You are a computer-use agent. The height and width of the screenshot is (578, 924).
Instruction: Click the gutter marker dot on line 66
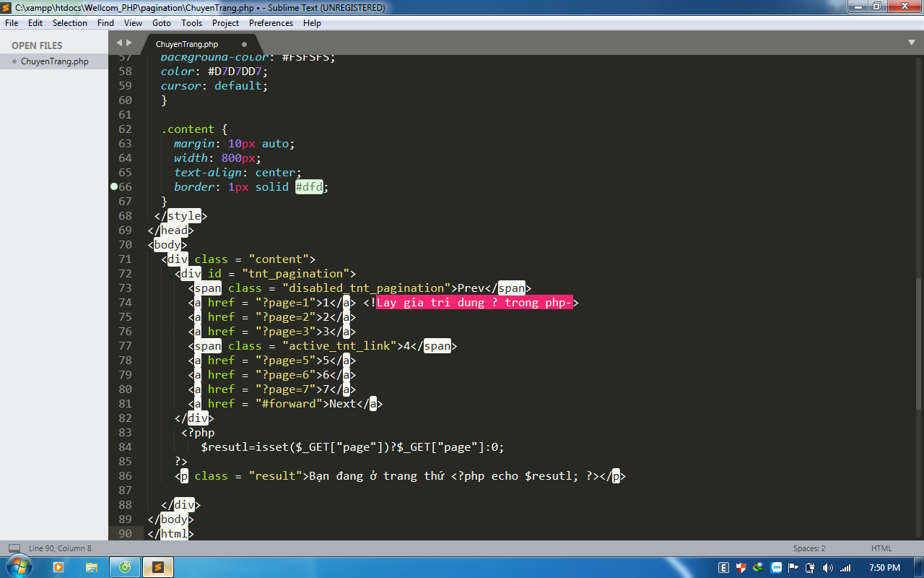[x=114, y=186]
